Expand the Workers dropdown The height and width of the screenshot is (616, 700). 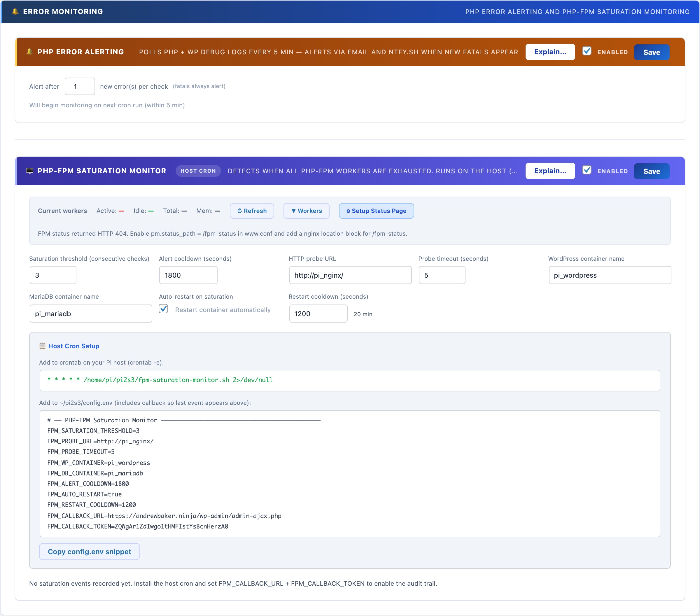306,211
